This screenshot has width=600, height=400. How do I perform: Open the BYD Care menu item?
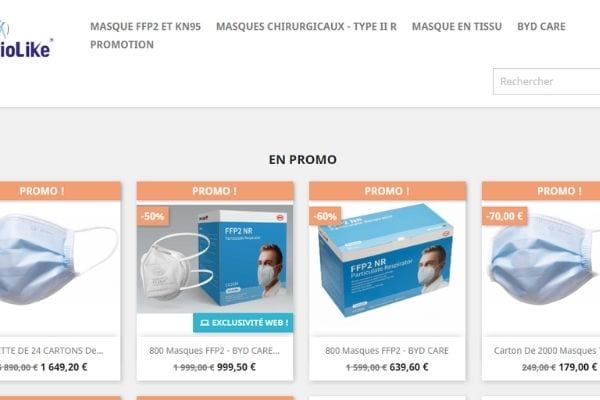pyautogui.click(x=541, y=26)
